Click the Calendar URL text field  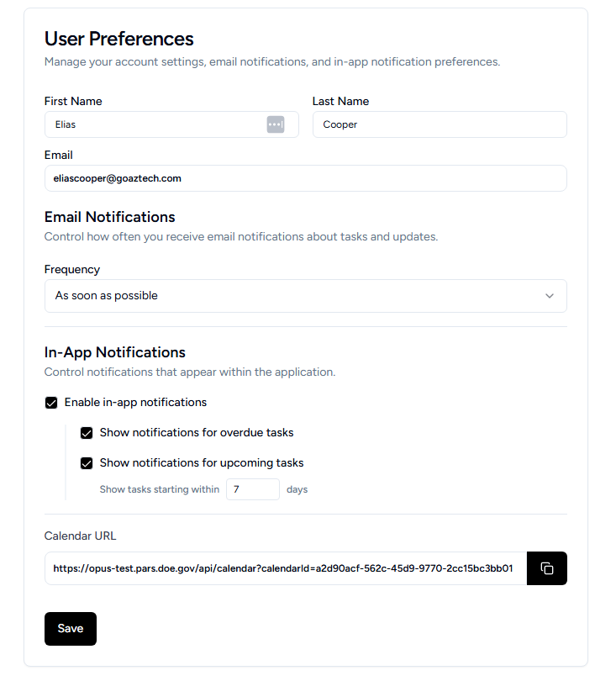tap(285, 568)
